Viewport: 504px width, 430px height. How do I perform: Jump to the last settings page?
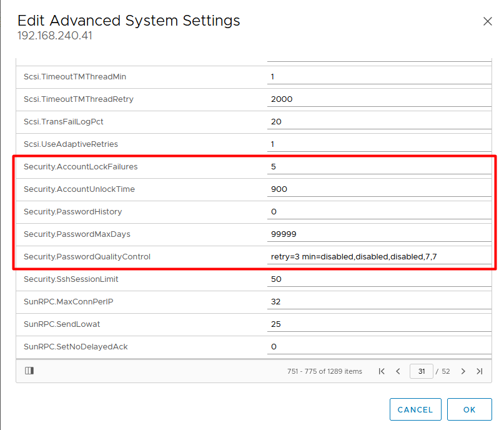480,371
